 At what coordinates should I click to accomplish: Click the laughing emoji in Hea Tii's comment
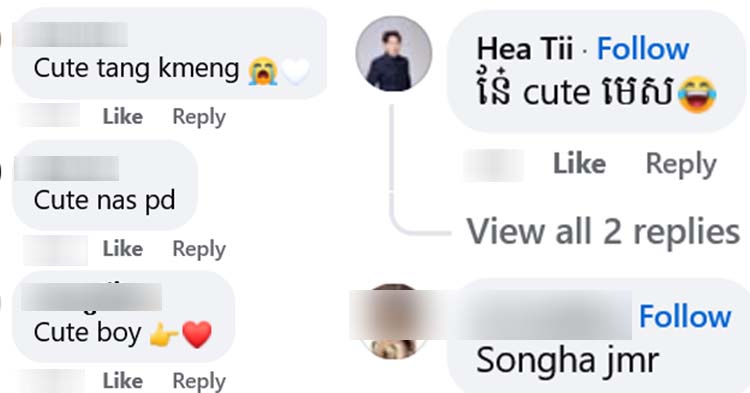click(x=697, y=95)
